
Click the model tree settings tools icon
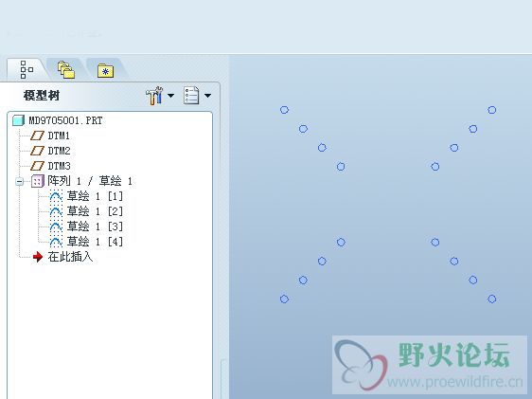tap(154, 96)
